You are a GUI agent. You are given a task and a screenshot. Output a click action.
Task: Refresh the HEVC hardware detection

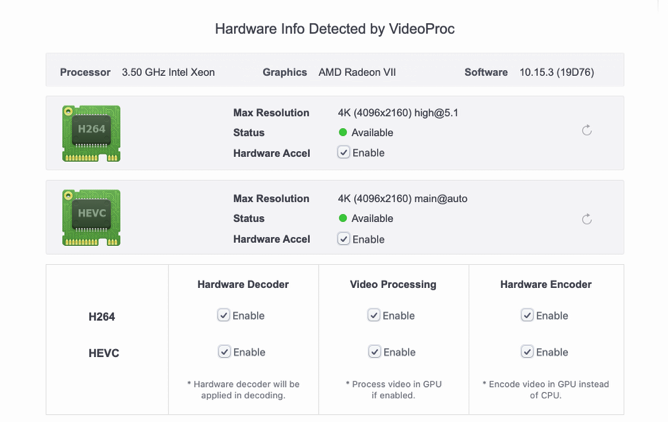click(x=587, y=219)
